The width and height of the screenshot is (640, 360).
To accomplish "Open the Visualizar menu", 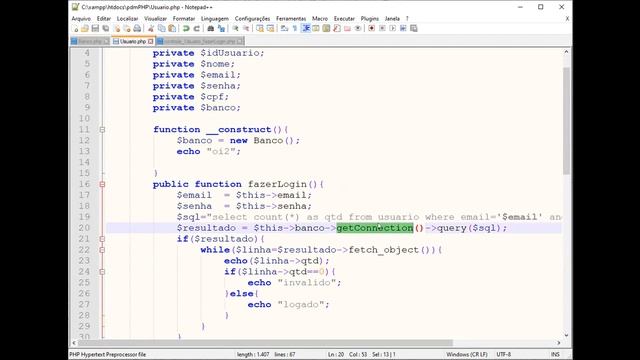I will [x=156, y=19].
